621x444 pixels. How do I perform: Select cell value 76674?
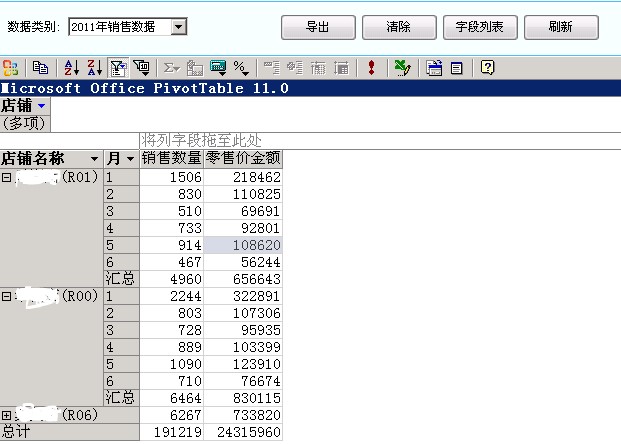click(243, 381)
